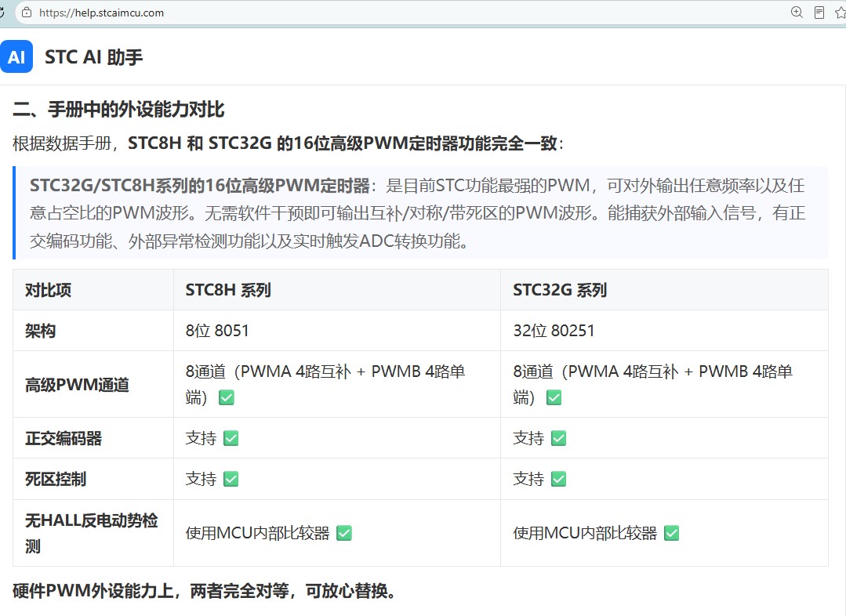Open the reader view page icon
This screenshot has height=616, width=846.
[x=819, y=13]
